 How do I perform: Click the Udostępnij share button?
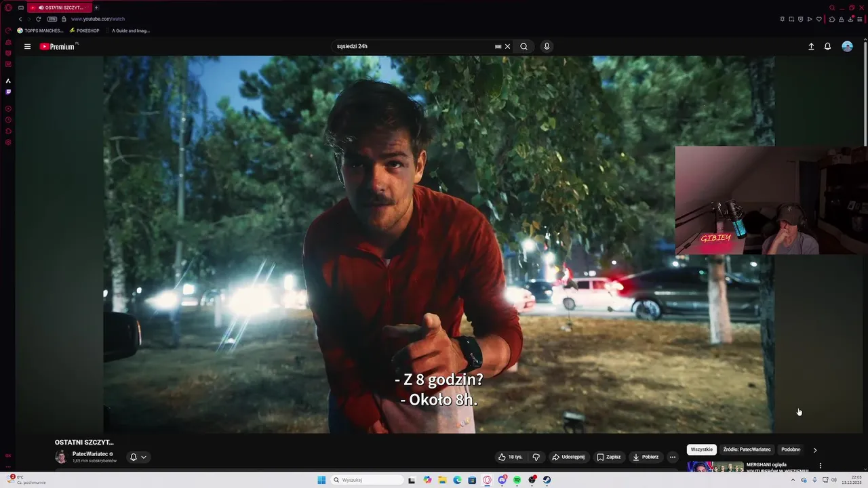[x=568, y=457]
